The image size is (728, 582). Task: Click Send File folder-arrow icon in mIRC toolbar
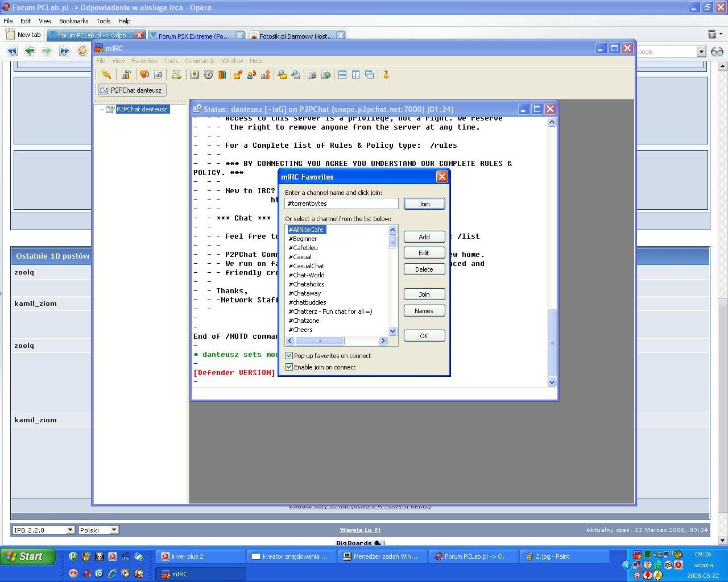click(x=238, y=74)
